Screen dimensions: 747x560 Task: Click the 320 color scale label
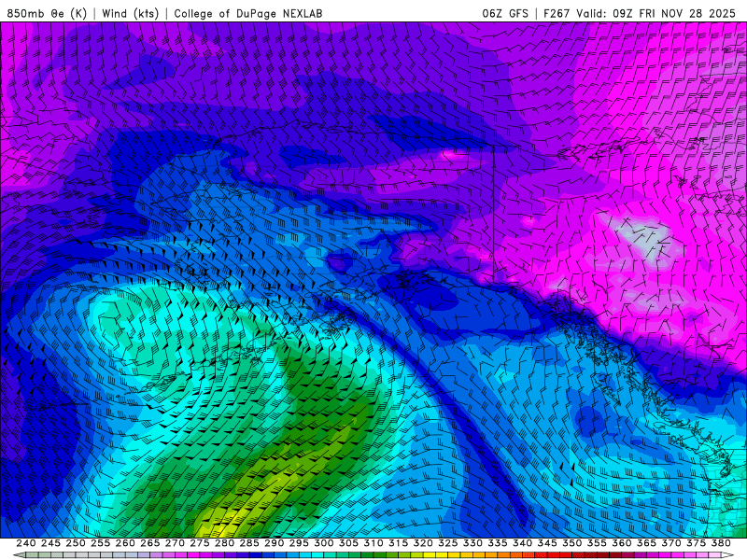(x=423, y=543)
